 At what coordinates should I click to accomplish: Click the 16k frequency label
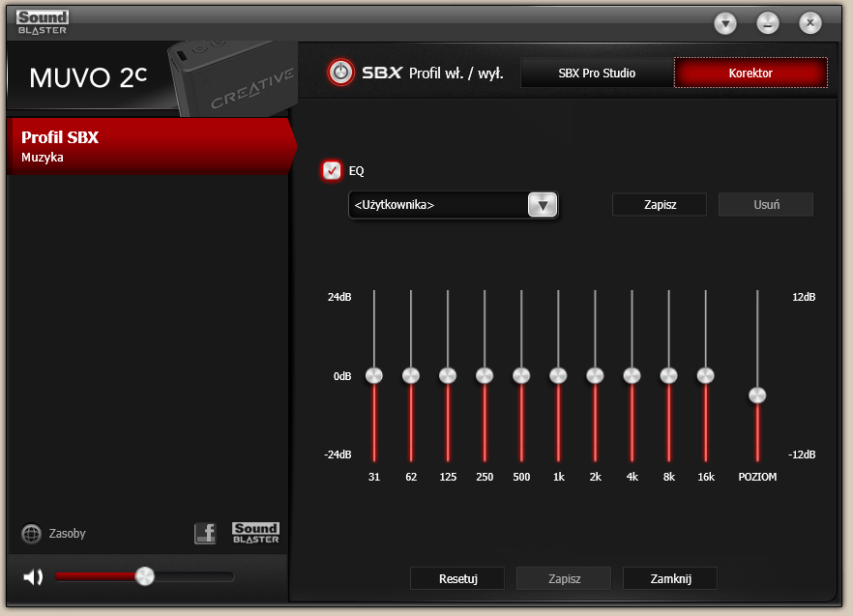click(x=706, y=477)
